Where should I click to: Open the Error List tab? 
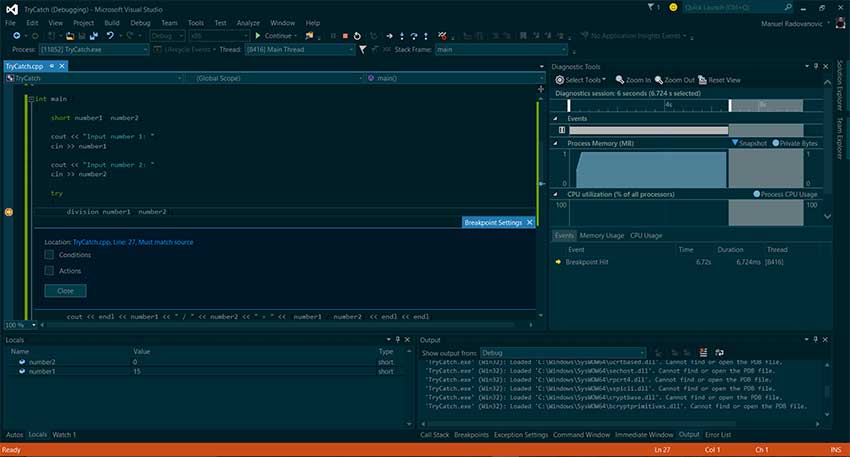[x=718, y=435]
